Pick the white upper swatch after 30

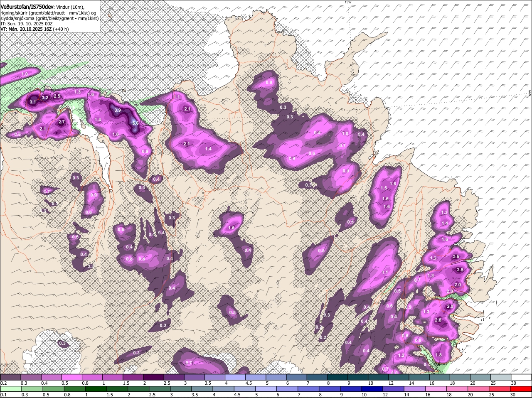point(522,377)
